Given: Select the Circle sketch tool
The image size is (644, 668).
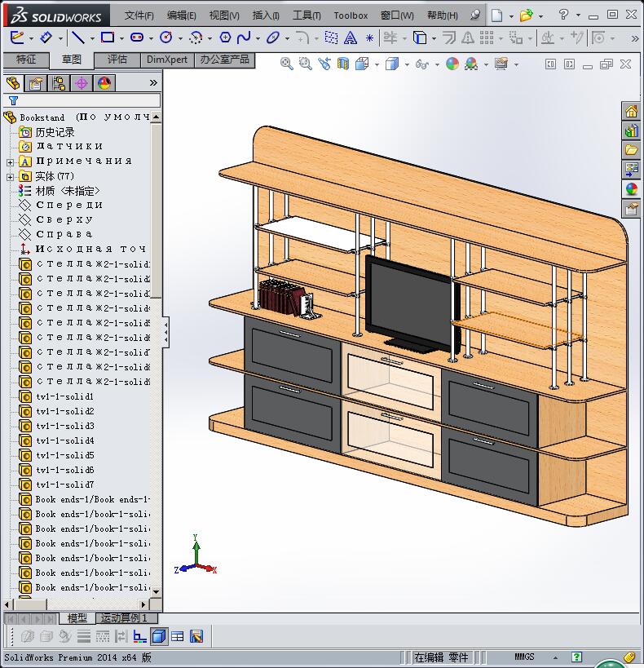Looking at the screenshot, I should pos(166,38).
